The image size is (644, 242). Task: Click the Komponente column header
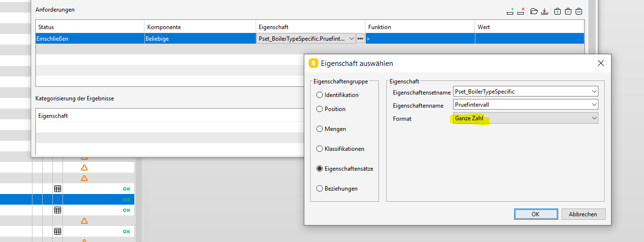coord(200,27)
